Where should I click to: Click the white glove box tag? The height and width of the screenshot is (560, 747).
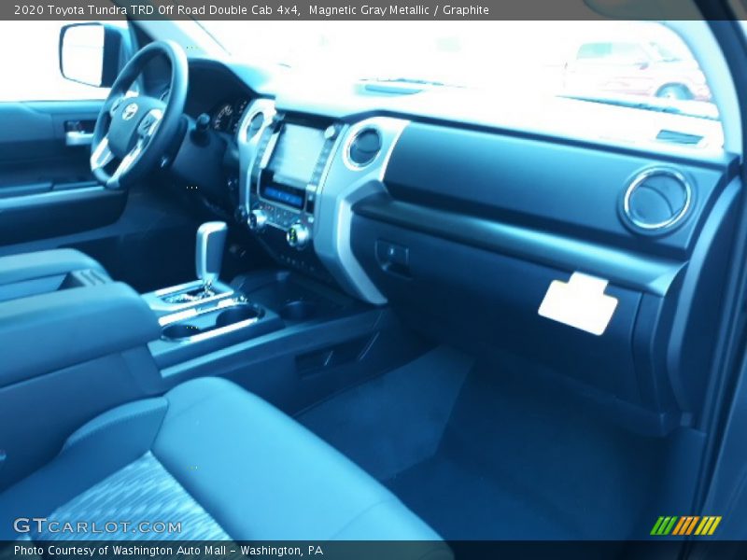578,303
